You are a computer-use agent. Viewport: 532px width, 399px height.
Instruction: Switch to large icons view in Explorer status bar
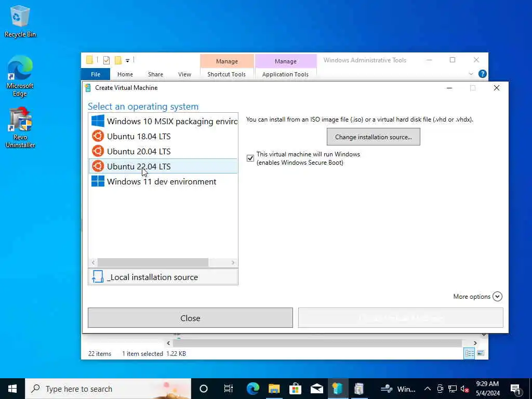(x=481, y=353)
